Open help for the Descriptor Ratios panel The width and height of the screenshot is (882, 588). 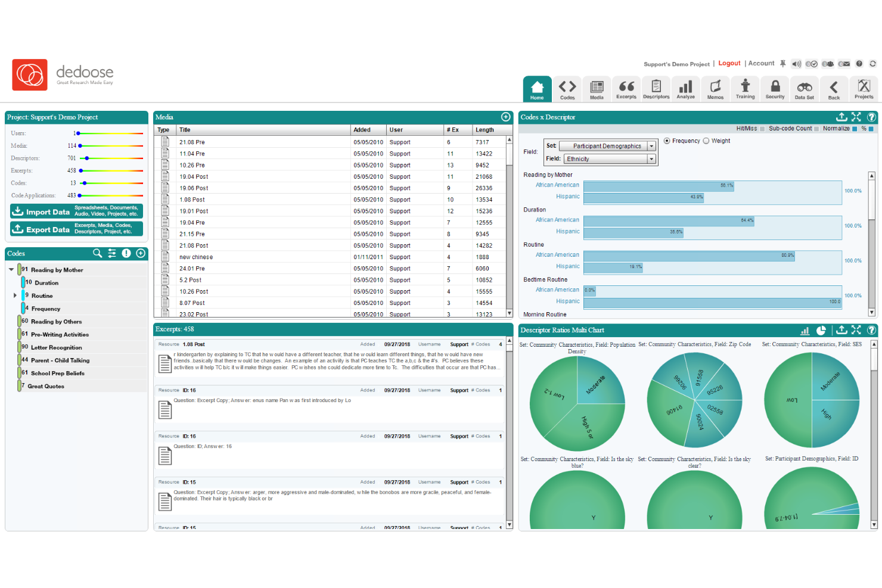click(x=871, y=329)
